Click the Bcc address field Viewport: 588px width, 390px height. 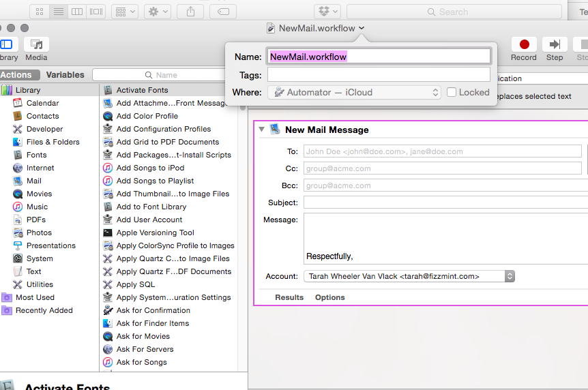tap(446, 185)
